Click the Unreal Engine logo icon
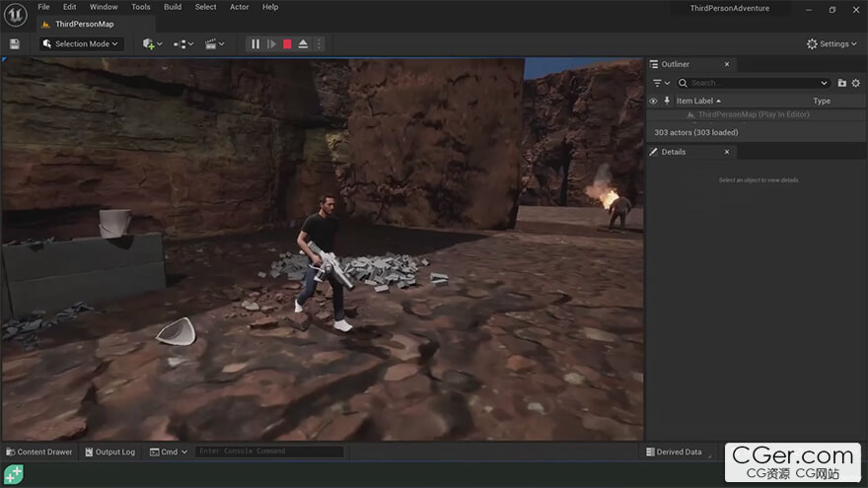This screenshot has width=868, height=488. 16,15
